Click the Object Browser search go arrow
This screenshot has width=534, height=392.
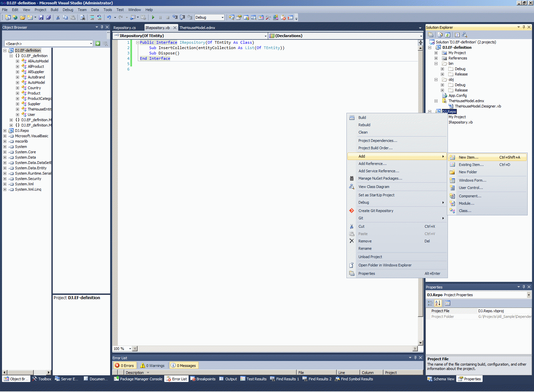click(98, 43)
